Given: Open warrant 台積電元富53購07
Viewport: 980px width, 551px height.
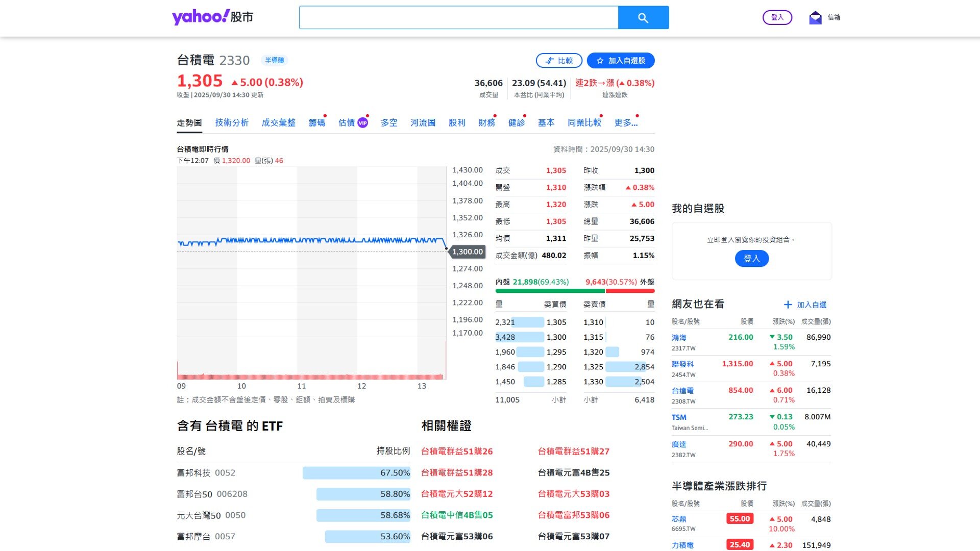Looking at the screenshot, I should 574,537.
